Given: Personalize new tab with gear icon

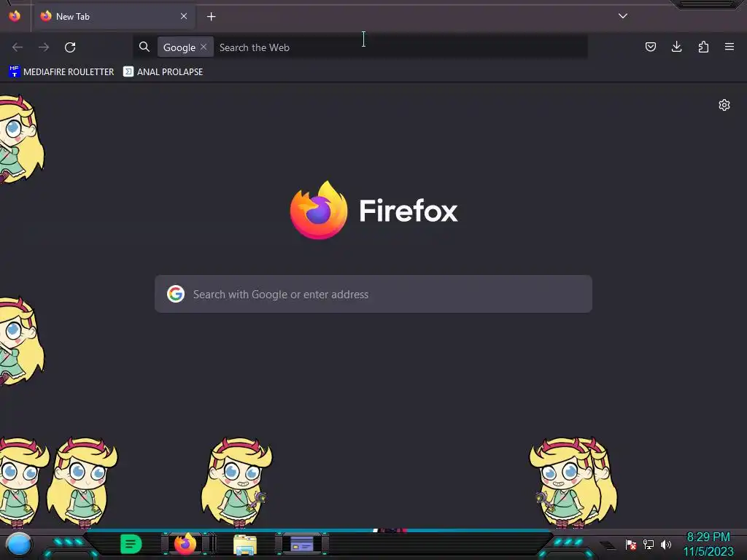Looking at the screenshot, I should click(x=724, y=105).
